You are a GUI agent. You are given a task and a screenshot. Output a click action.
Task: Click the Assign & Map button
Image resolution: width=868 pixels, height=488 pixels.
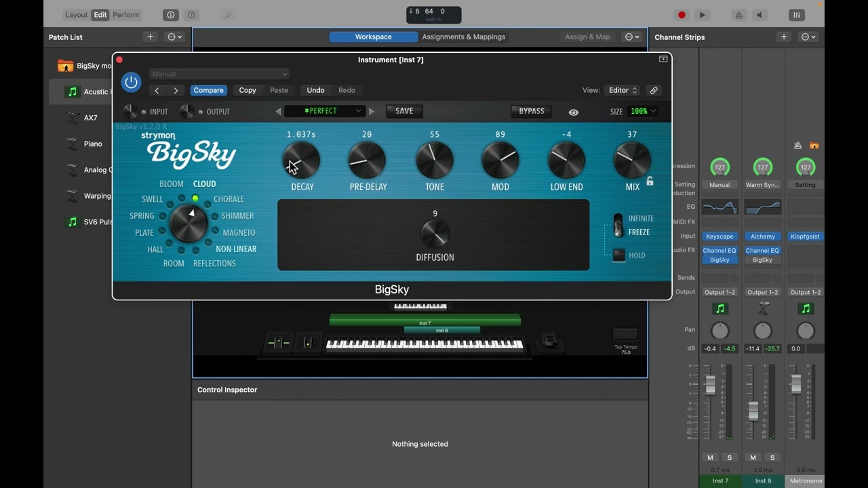pyautogui.click(x=587, y=37)
